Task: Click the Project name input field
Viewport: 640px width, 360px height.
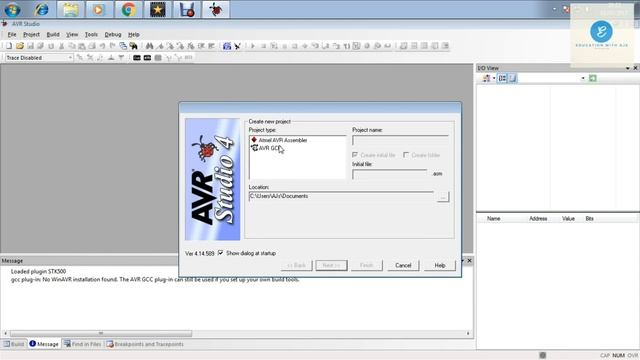Action: pyautogui.click(x=400, y=140)
